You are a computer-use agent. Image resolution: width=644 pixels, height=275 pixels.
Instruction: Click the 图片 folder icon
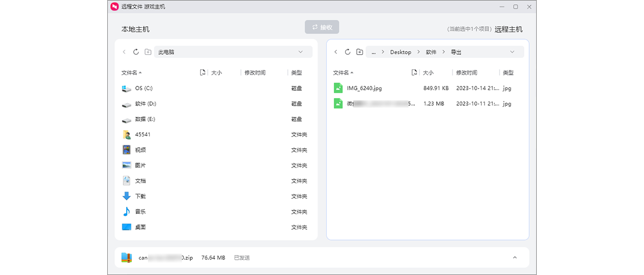coord(127,165)
